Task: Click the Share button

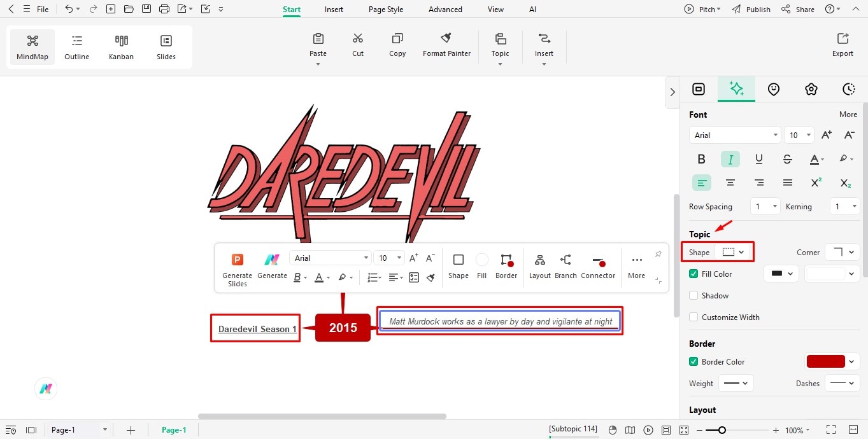Action: (798, 10)
